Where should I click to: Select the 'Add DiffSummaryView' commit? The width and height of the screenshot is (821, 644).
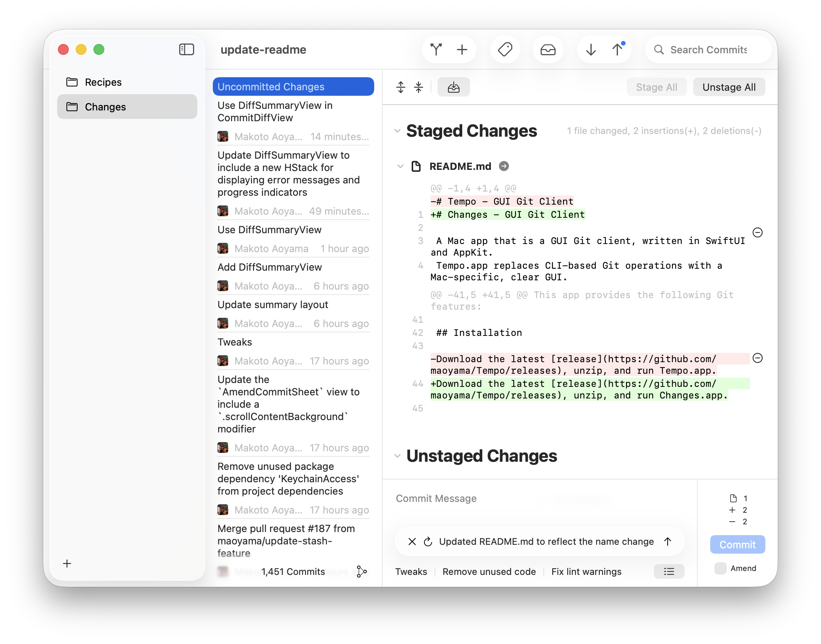[270, 267]
